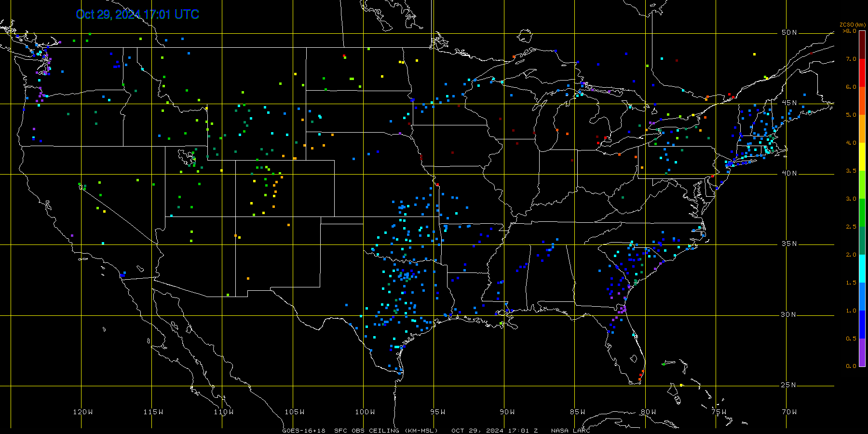Click the "ZCSO (km)" color scale title
The height and width of the screenshot is (434, 868).
tap(853, 25)
